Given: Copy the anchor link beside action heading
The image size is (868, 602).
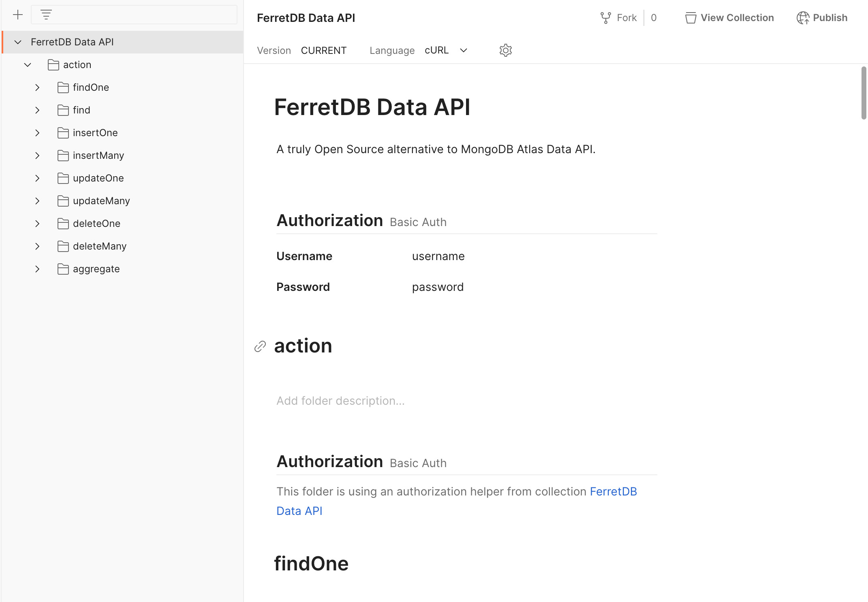Looking at the screenshot, I should 261,347.
